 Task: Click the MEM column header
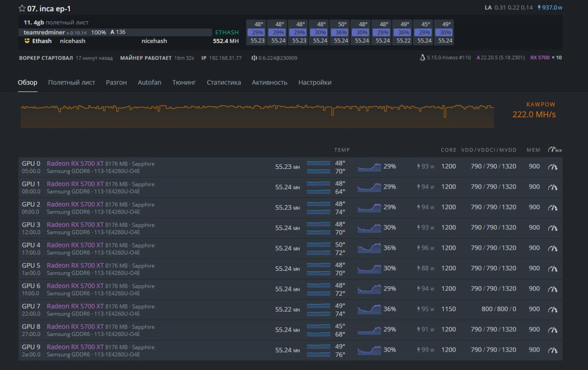click(x=533, y=150)
